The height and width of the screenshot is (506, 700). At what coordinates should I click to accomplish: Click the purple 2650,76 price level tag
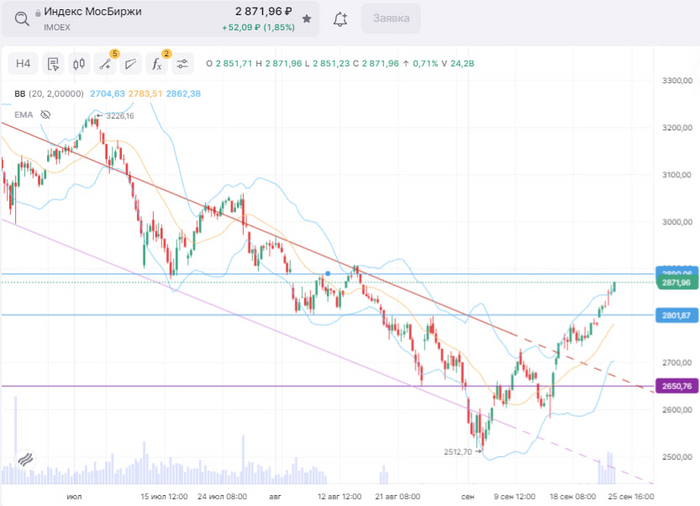click(676, 386)
